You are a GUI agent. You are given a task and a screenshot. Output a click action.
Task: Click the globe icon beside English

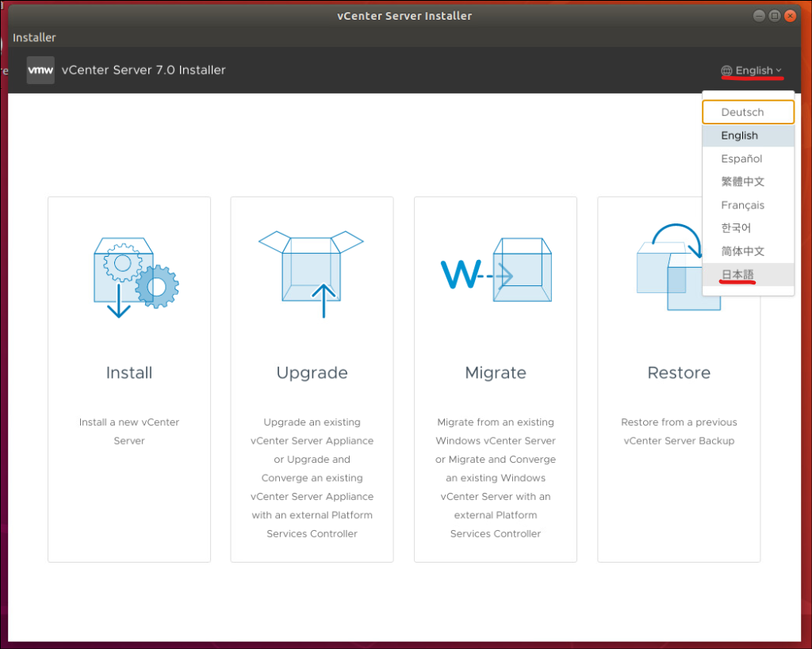coord(726,71)
